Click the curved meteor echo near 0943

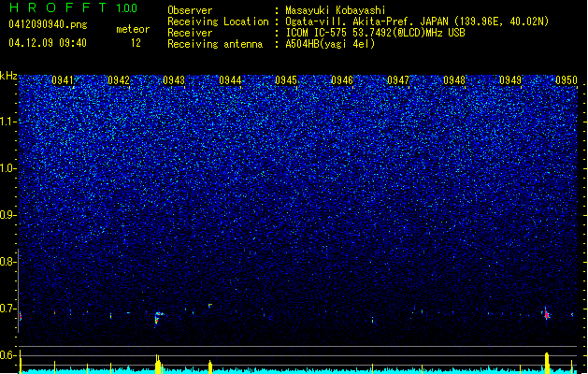tap(159, 317)
